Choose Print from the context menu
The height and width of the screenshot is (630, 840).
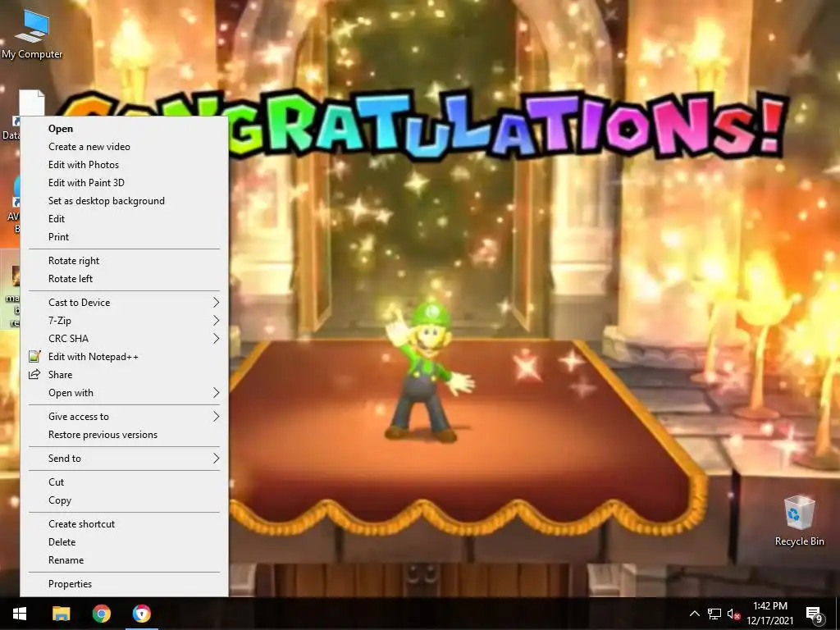point(125,237)
